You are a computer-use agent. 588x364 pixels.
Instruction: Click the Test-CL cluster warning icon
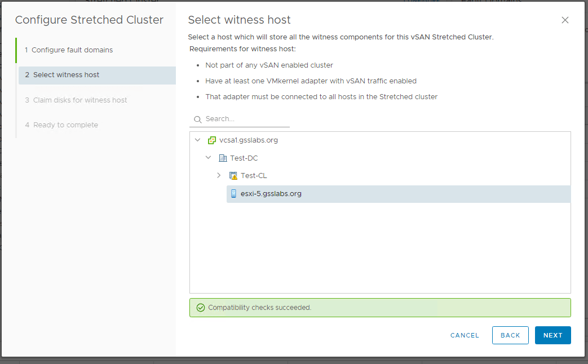pos(233,176)
